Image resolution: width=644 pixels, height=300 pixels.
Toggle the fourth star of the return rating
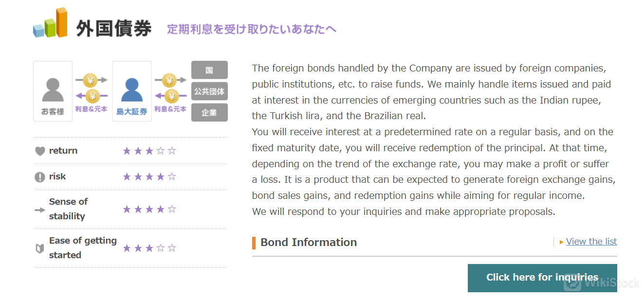(x=160, y=150)
